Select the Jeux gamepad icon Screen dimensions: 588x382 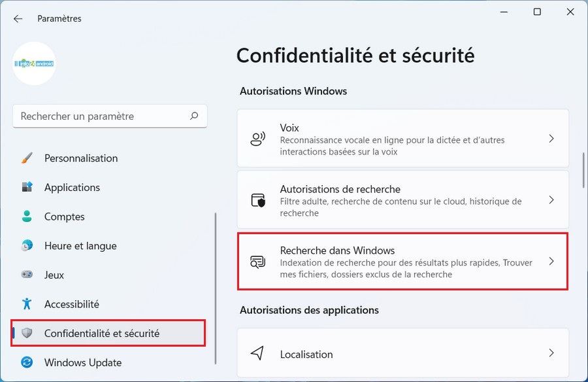(x=25, y=275)
